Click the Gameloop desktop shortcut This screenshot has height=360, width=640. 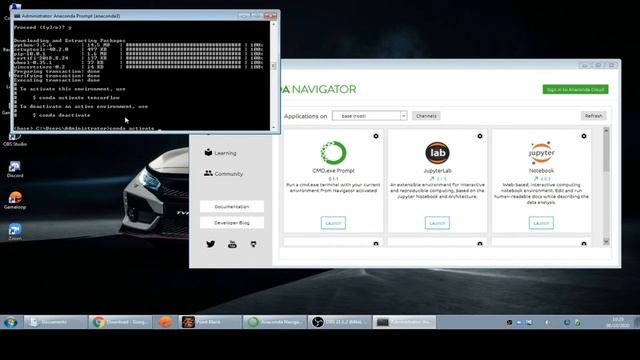[15, 200]
